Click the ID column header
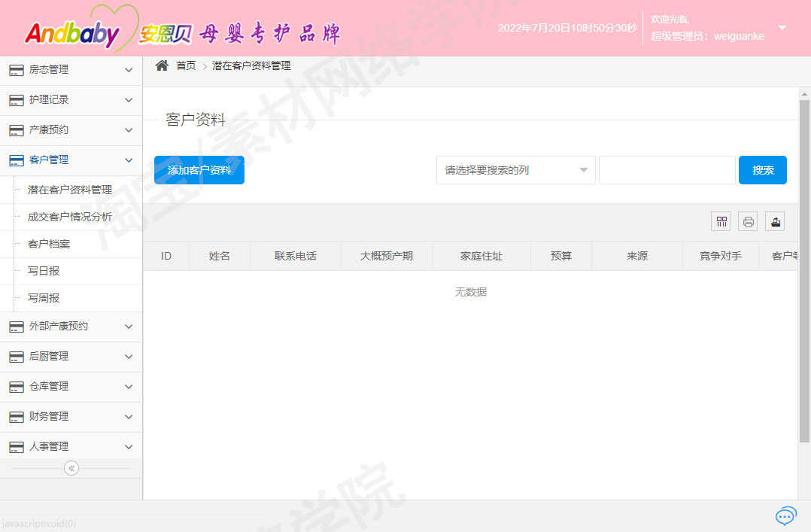The width and height of the screenshot is (811, 532). pos(166,256)
